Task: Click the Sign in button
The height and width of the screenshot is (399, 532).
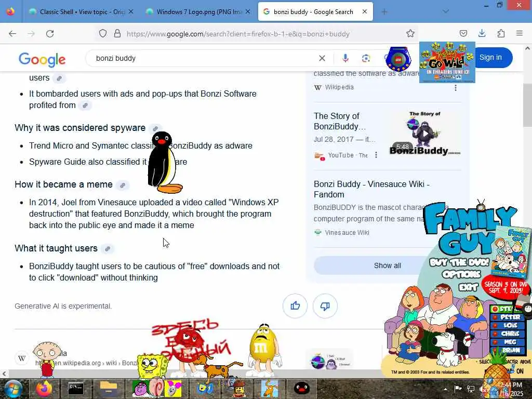Action: 490,57
